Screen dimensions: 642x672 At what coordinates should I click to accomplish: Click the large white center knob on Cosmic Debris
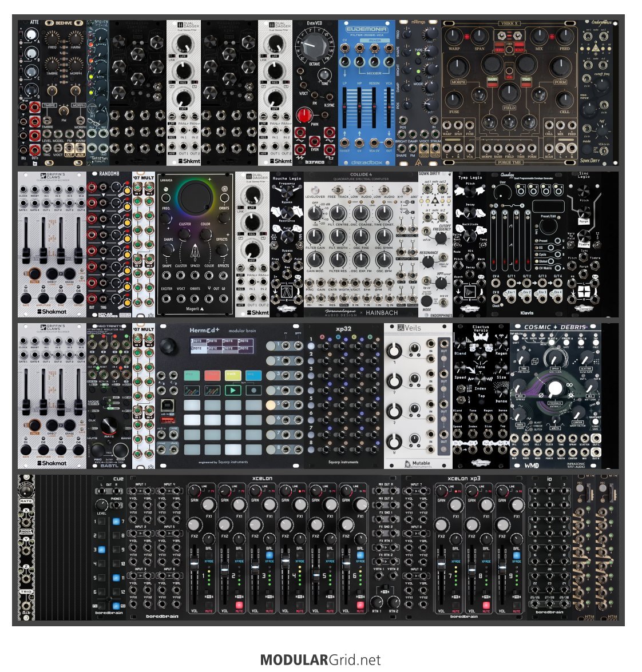pyautogui.click(x=555, y=389)
